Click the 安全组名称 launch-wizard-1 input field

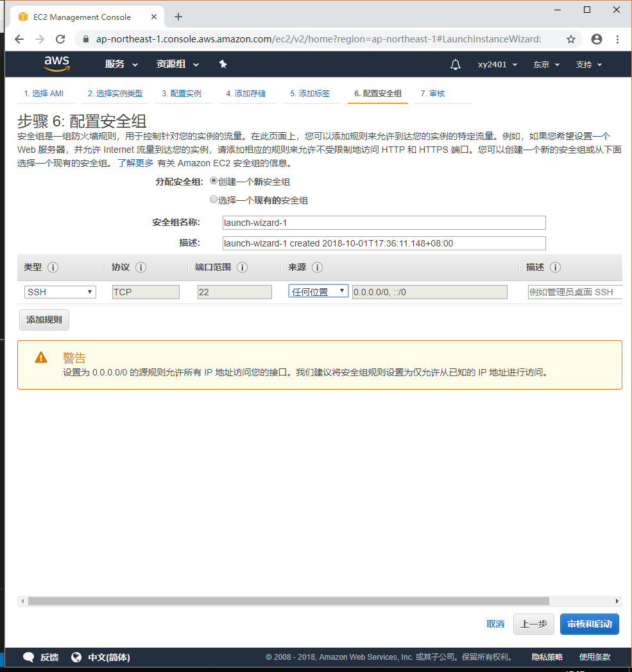tap(384, 223)
